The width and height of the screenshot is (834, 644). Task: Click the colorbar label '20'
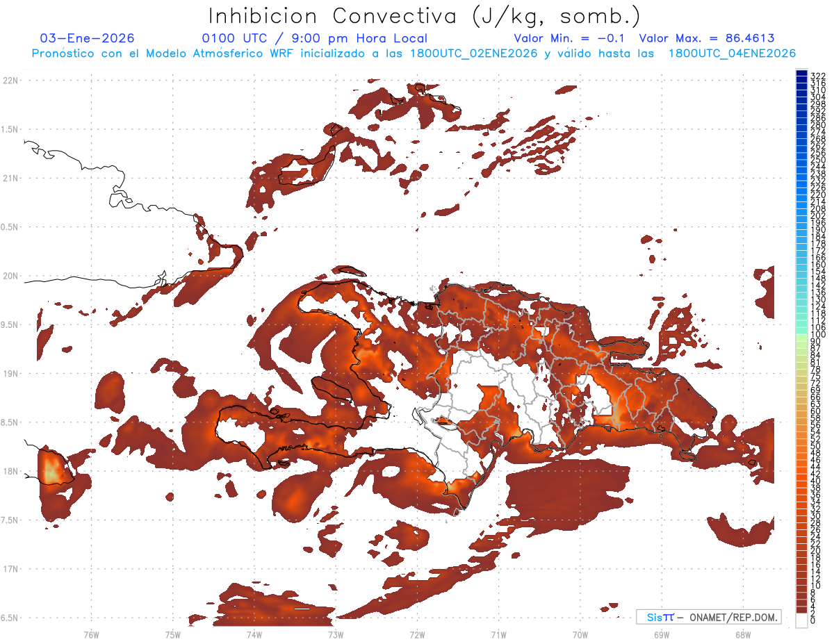pos(816,550)
